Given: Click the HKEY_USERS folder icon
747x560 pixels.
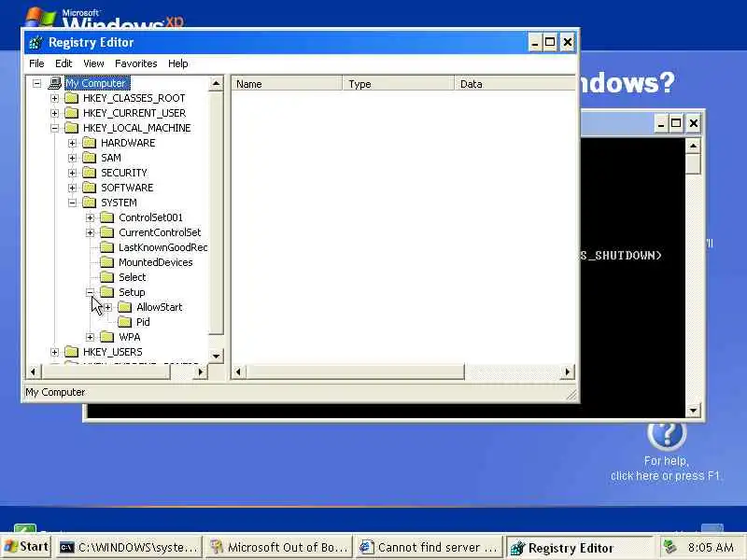Looking at the screenshot, I should pos(72,352).
